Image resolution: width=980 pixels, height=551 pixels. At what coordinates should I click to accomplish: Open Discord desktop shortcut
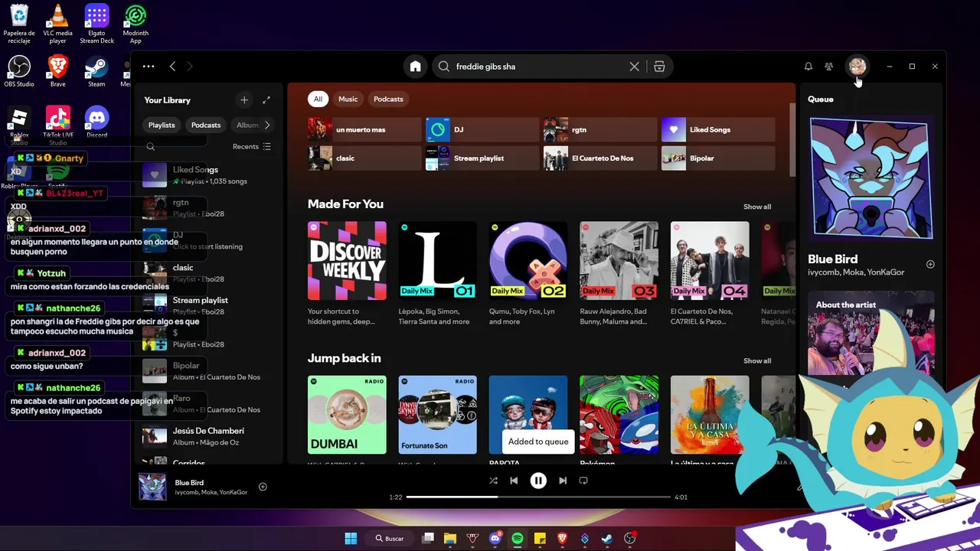(x=96, y=122)
